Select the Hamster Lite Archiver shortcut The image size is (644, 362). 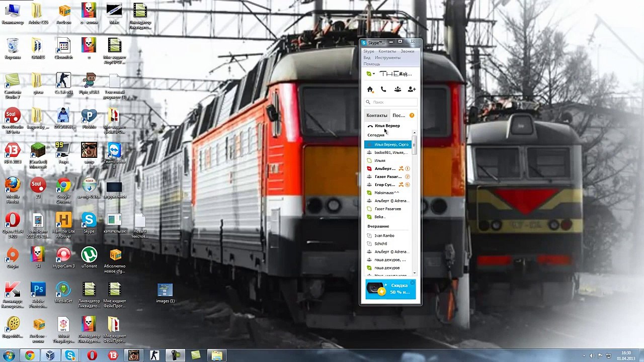point(63,225)
